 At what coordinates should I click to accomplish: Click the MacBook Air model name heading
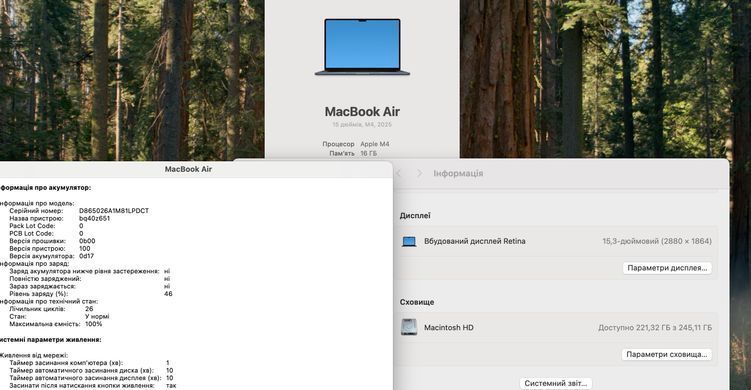[362, 112]
